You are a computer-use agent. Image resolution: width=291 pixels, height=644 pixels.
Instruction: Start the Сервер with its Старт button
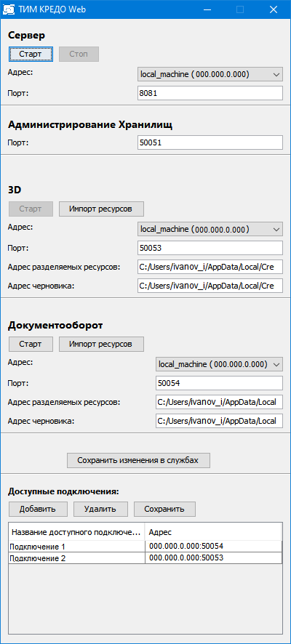click(31, 55)
